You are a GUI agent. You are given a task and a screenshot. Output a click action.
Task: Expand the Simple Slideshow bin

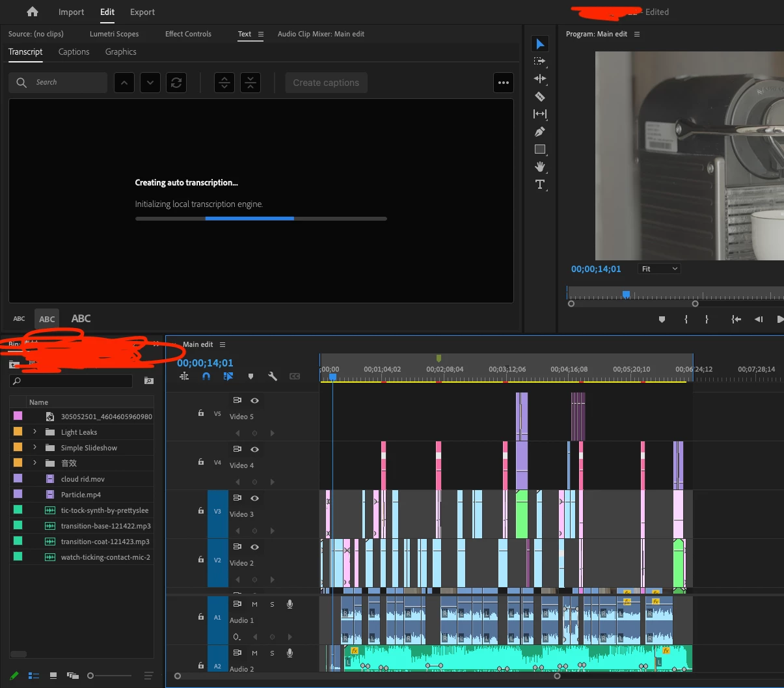tap(34, 447)
